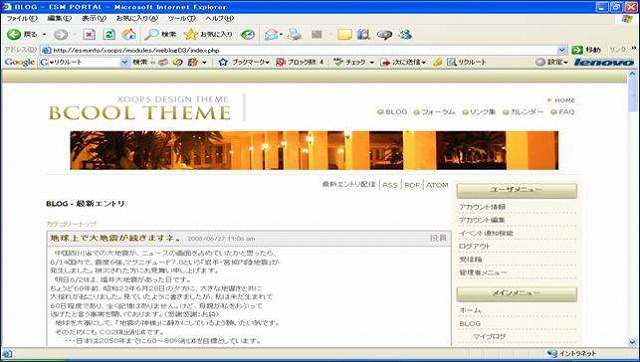Click the Discuss speech bubble icon
The image size is (640, 362).
coord(384,35)
